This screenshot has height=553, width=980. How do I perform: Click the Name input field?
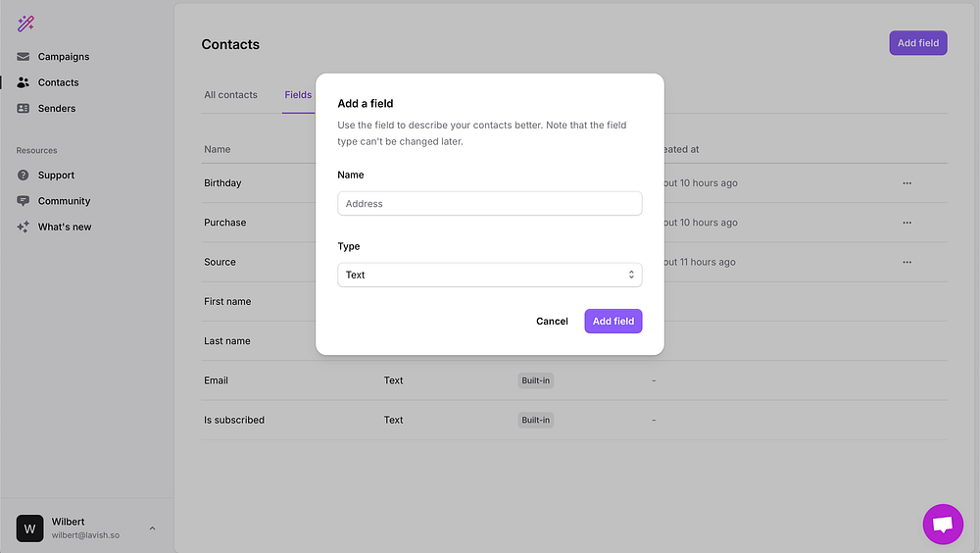[x=489, y=204]
